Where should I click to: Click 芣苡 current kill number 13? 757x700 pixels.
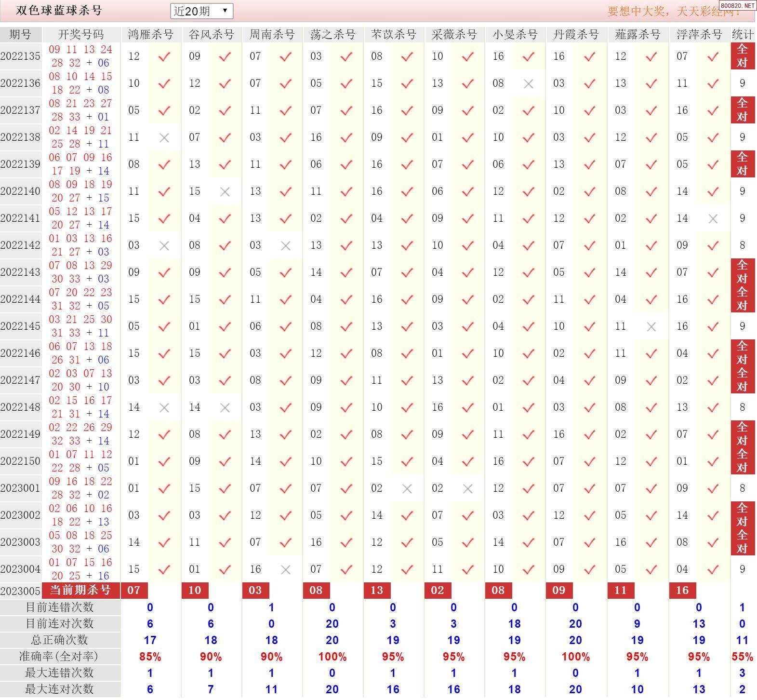[377, 590]
